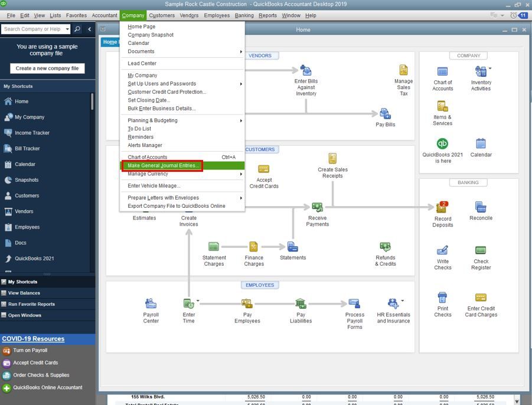Image resolution: width=532 pixels, height=405 pixels.
Task: Click Open Windows bar
Action: coord(47,315)
